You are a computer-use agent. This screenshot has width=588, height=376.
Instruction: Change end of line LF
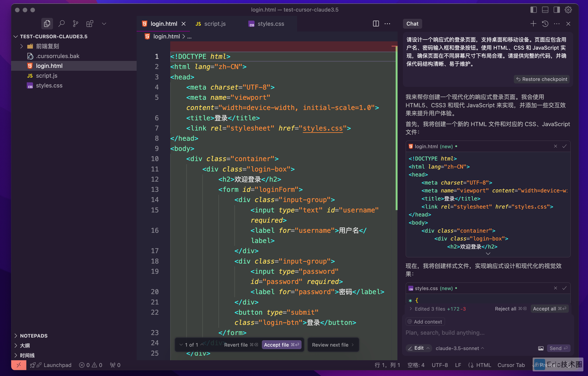(458, 365)
